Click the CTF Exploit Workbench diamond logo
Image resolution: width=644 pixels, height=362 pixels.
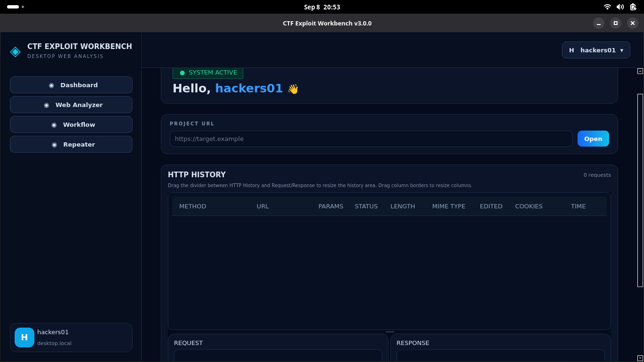[15, 51]
